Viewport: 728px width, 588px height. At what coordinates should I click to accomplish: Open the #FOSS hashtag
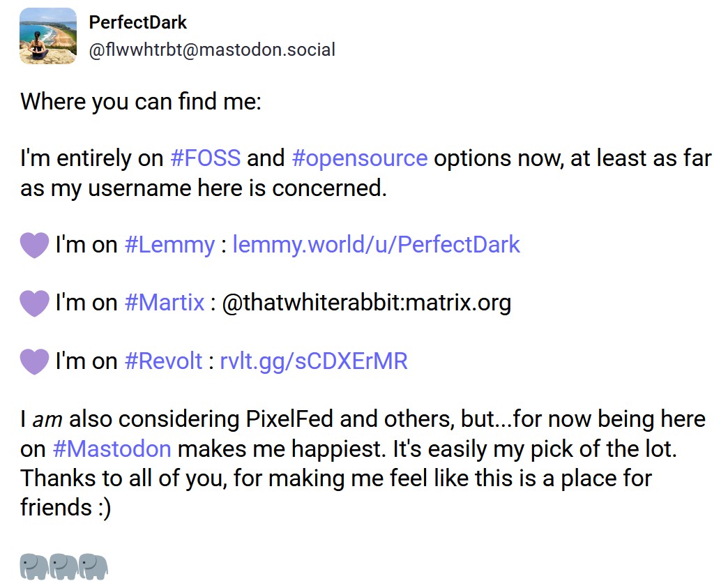205,158
